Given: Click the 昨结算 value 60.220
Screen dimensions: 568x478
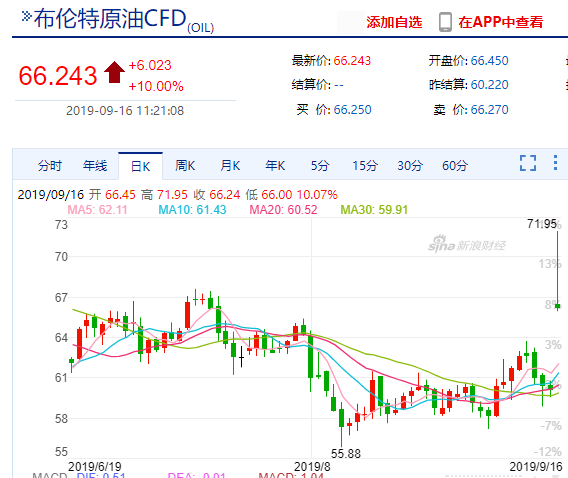Looking at the screenshot, I should 489,84.
